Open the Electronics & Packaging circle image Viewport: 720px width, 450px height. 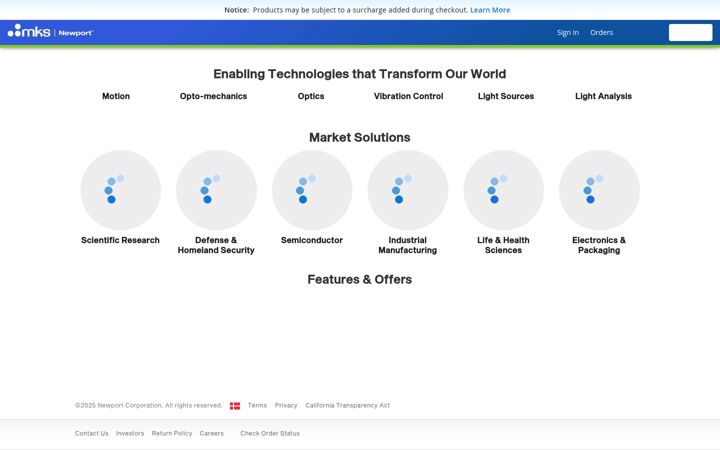pyautogui.click(x=599, y=190)
